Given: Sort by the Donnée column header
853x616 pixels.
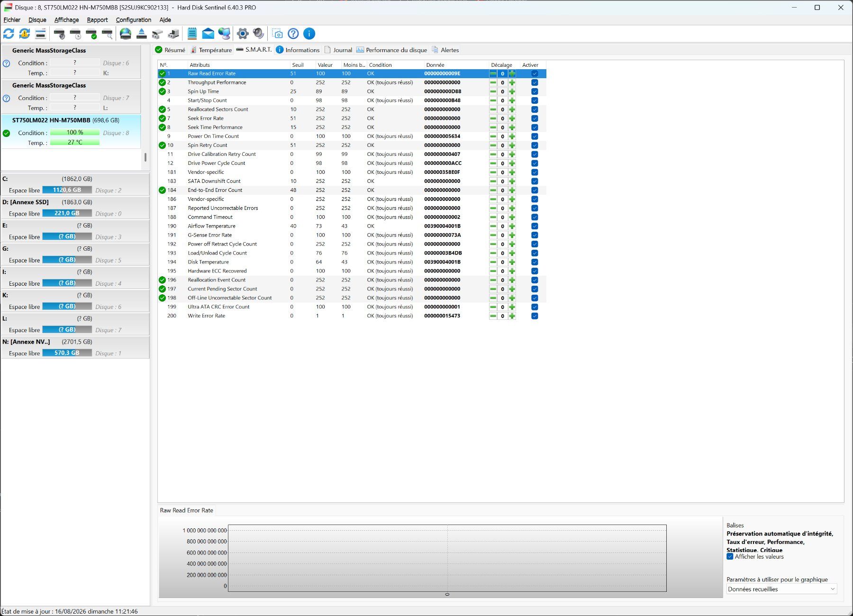Looking at the screenshot, I should point(456,65).
